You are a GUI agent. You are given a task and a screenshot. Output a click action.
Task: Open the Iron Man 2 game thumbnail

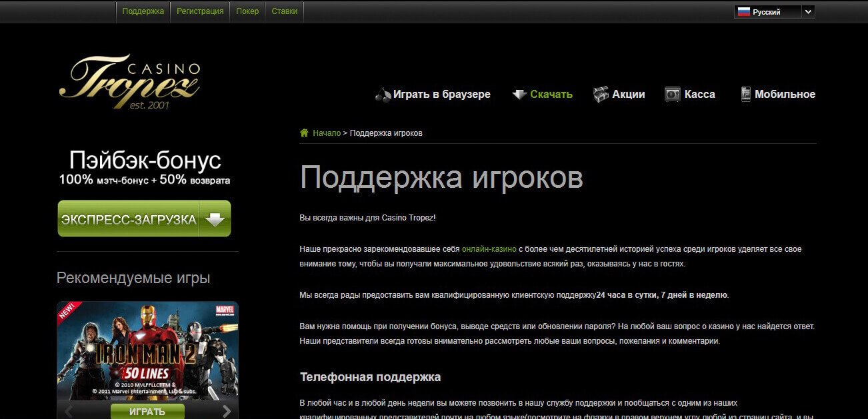147,351
